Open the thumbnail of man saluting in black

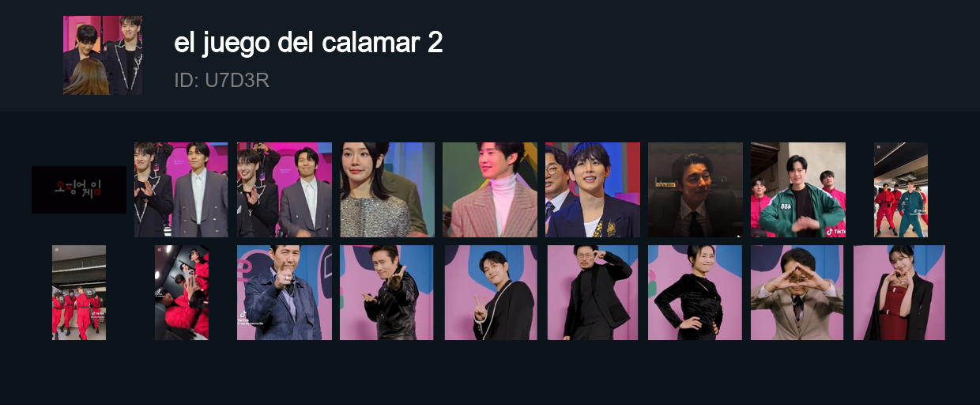[x=593, y=293]
